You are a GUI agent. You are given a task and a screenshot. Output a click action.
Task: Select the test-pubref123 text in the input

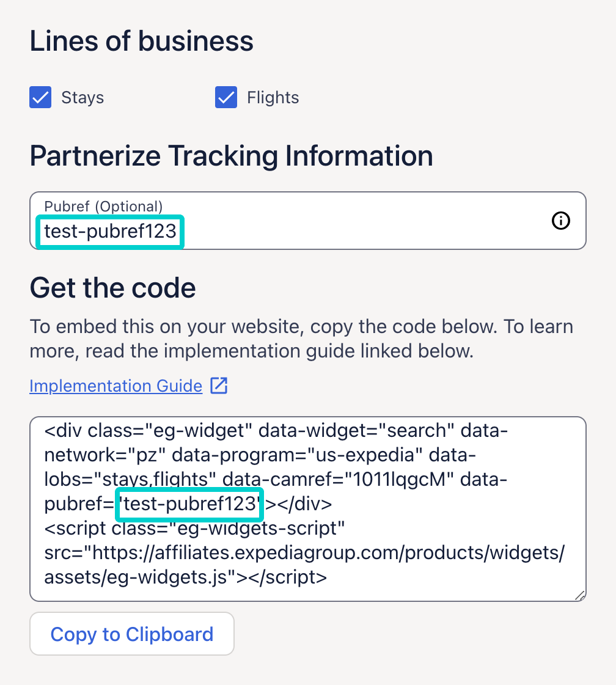coord(110,232)
